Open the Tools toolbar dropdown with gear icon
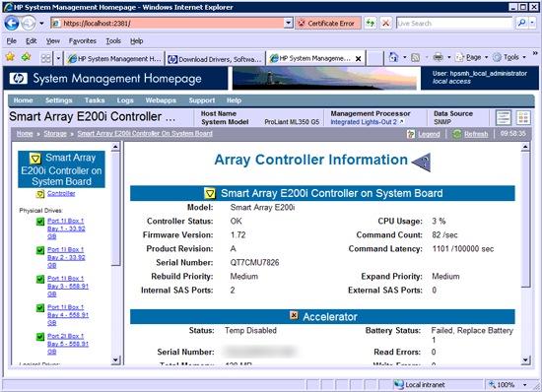The height and width of the screenshot is (392, 542). (509, 57)
